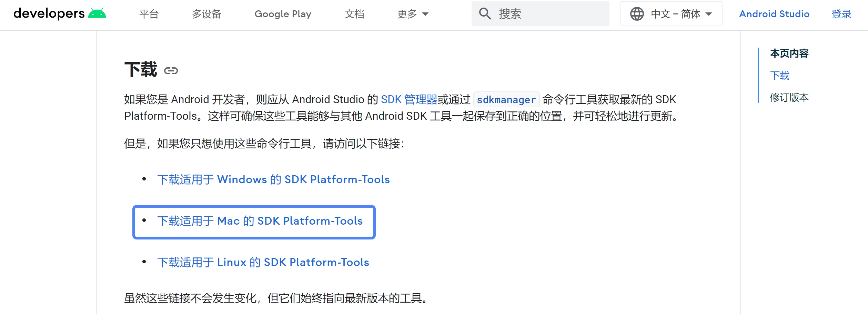This screenshot has height=314, width=868.
Task: Copy the 下载 heading anchor link icon
Action: (x=171, y=71)
